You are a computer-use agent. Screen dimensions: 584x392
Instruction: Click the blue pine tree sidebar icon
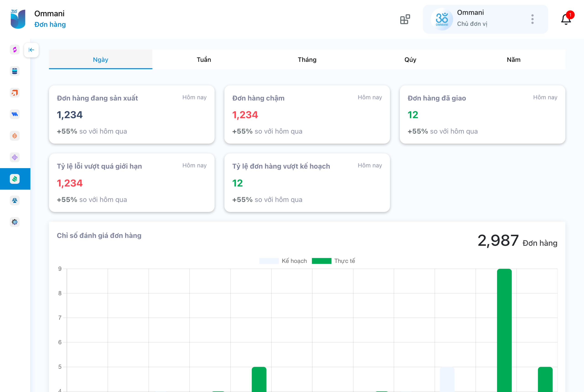coord(15,200)
